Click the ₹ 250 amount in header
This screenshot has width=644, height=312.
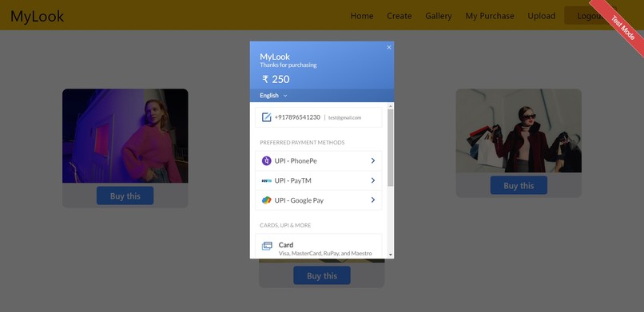(x=276, y=80)
